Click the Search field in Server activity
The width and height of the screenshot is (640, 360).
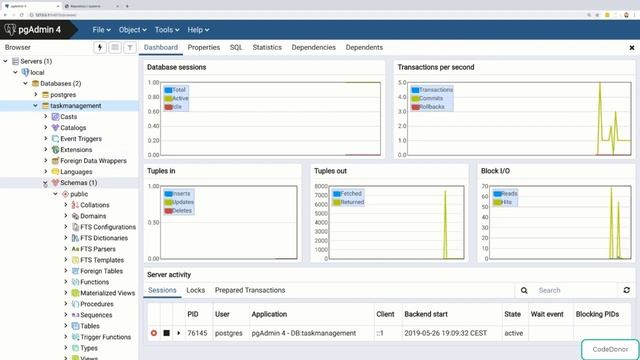576,291
